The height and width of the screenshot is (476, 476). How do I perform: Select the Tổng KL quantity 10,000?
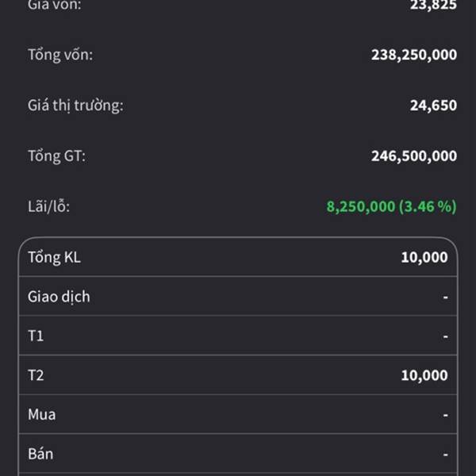pyautogui.click(x=424, y=257)
